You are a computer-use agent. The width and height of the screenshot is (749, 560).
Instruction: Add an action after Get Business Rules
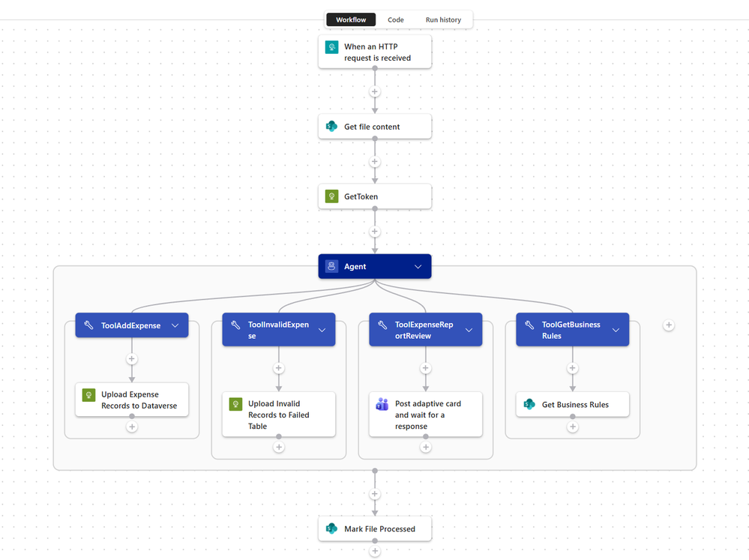[x=572, y=427]
